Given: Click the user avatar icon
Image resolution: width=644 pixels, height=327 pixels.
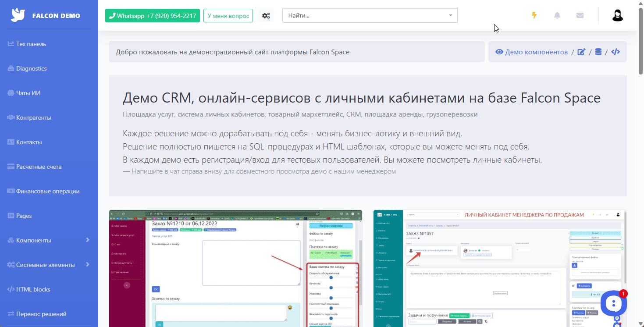Looking at the screenshot, I should click(617, 15).
